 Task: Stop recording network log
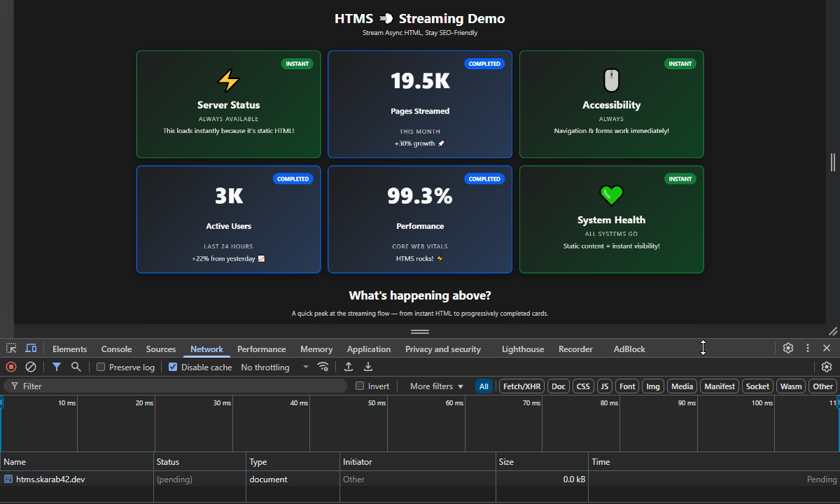click(10, 366)
